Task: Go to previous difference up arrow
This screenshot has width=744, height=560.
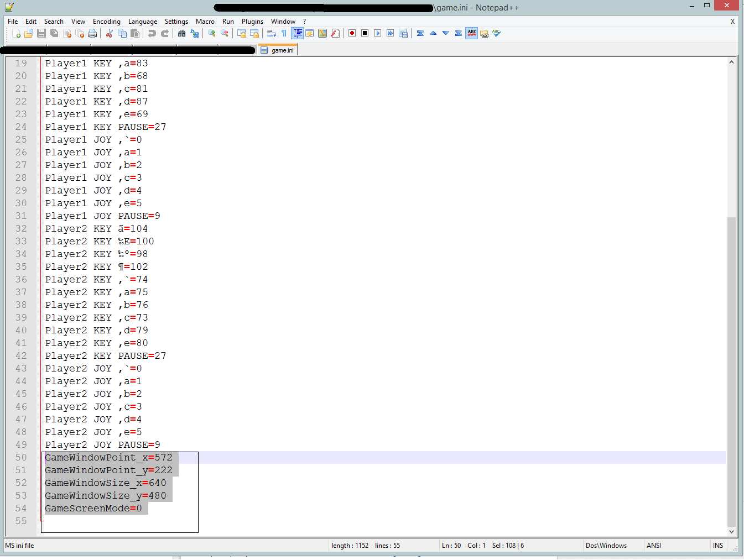Action: point(433,34)
